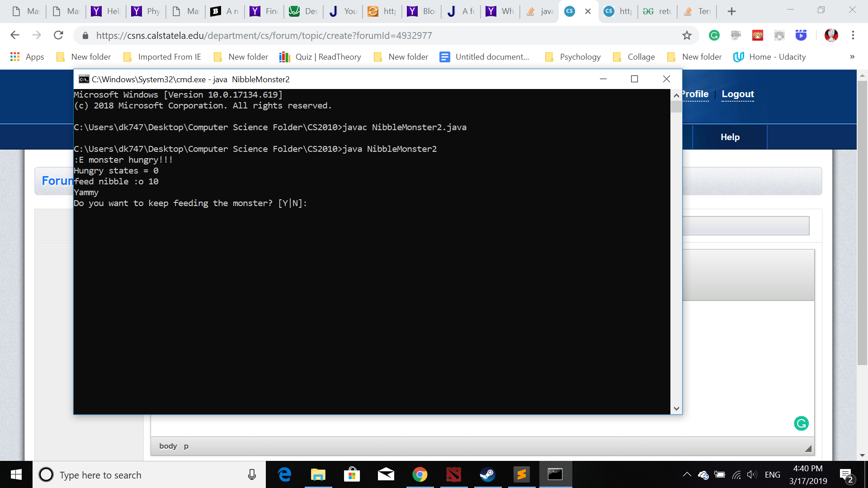Launch Steam from the taskbar

click(x=487, y=474)
